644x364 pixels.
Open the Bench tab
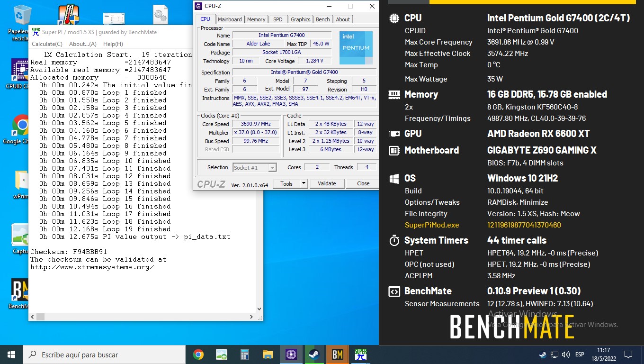[323, 19]
